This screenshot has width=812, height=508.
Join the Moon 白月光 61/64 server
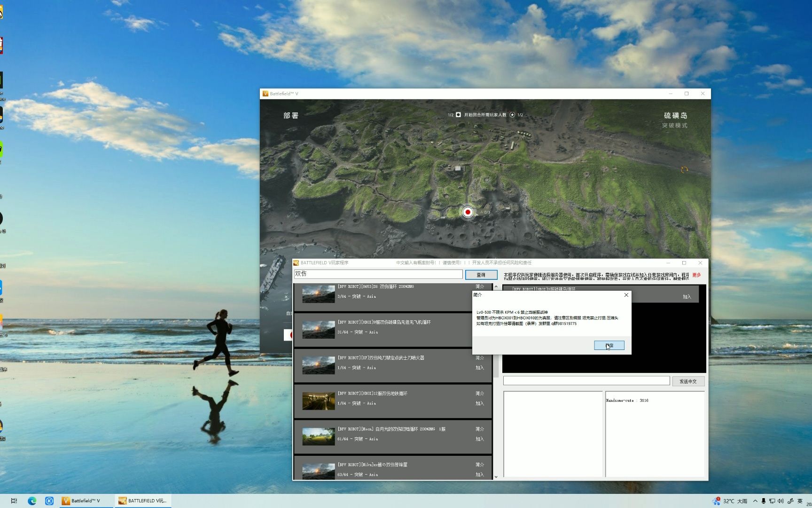point(480,439)
